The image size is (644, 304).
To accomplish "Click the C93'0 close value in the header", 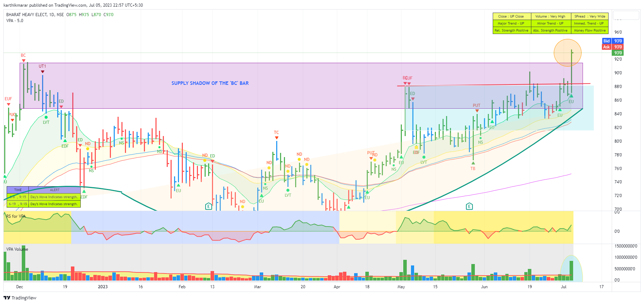I will (x=108, y=15).
